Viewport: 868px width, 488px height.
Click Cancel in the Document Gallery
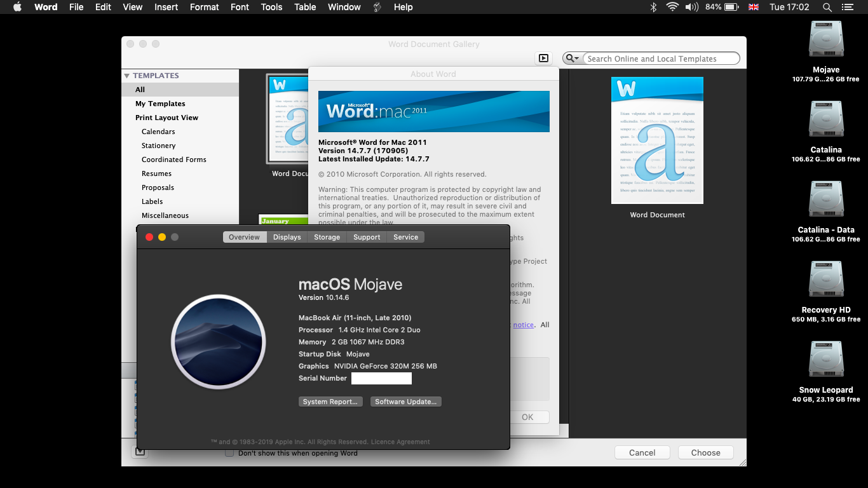(x=642, y=452)
